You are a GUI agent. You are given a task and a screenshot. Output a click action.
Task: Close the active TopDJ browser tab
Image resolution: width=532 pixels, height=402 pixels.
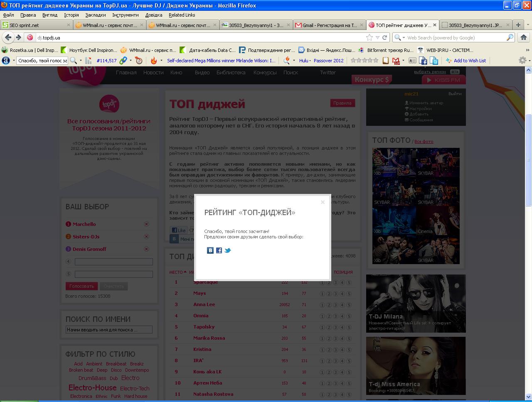(x=435, y=25)
